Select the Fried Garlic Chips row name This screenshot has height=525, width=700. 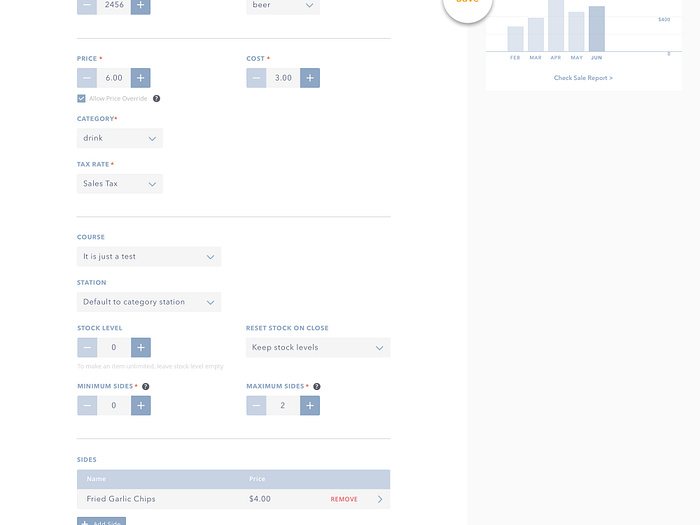pyautogui.click(x=121, y=499)
